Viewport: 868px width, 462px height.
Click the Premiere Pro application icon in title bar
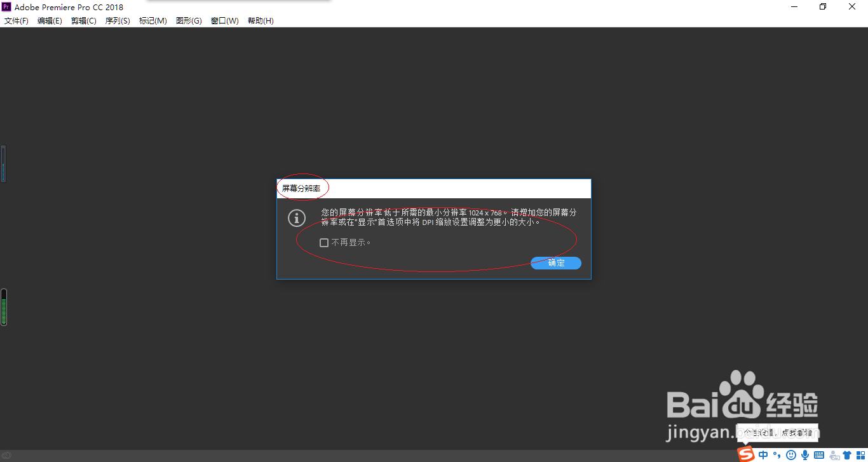6,7
